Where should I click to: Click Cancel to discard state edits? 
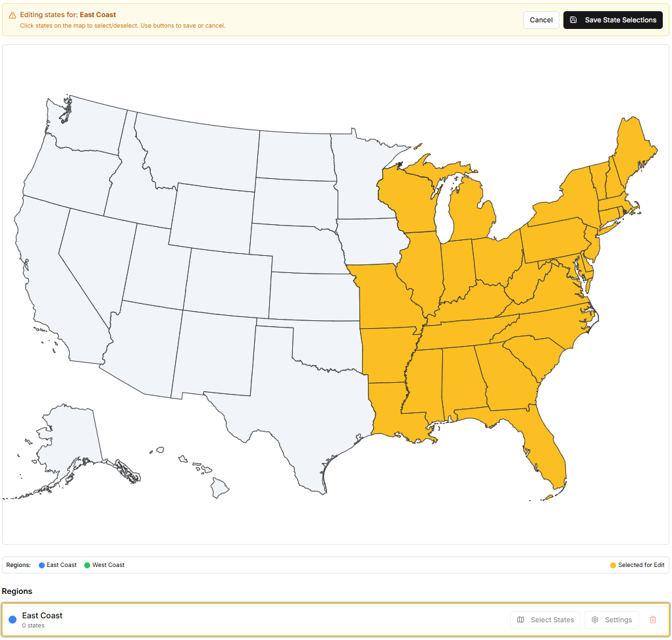point(540,20)
